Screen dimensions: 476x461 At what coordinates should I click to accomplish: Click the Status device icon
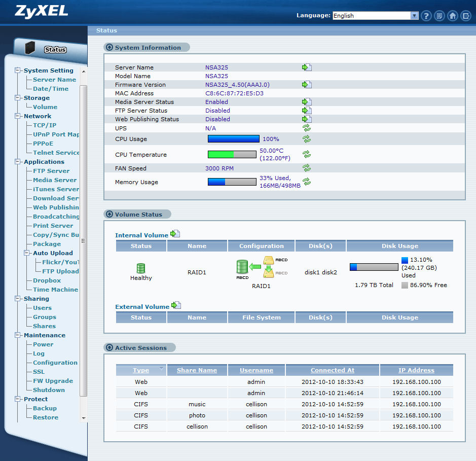[x=30, y=48]
